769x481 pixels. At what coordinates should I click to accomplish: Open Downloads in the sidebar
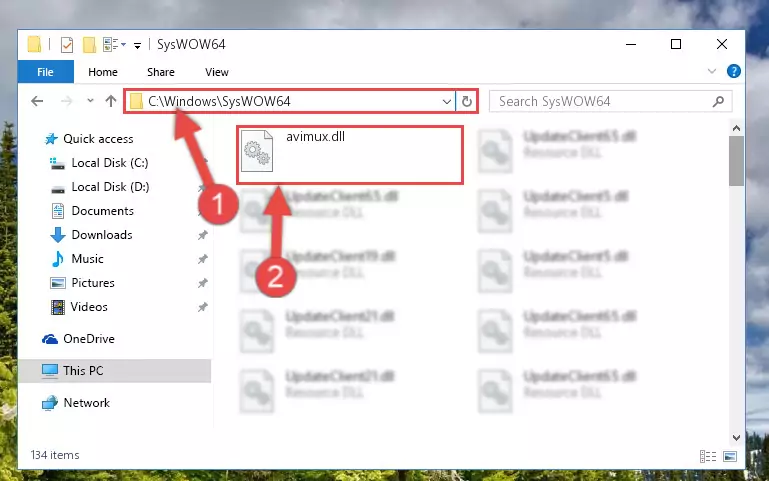coord(102,235)
